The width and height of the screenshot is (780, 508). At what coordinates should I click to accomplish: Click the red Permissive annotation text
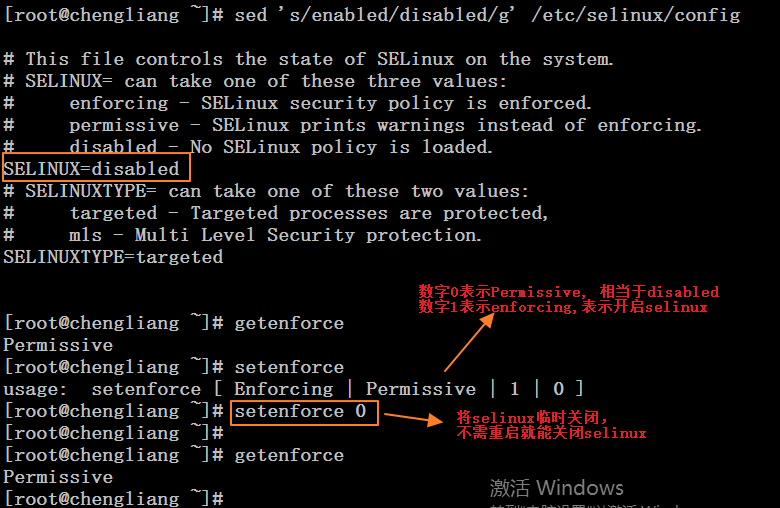[x=569, y=292]
